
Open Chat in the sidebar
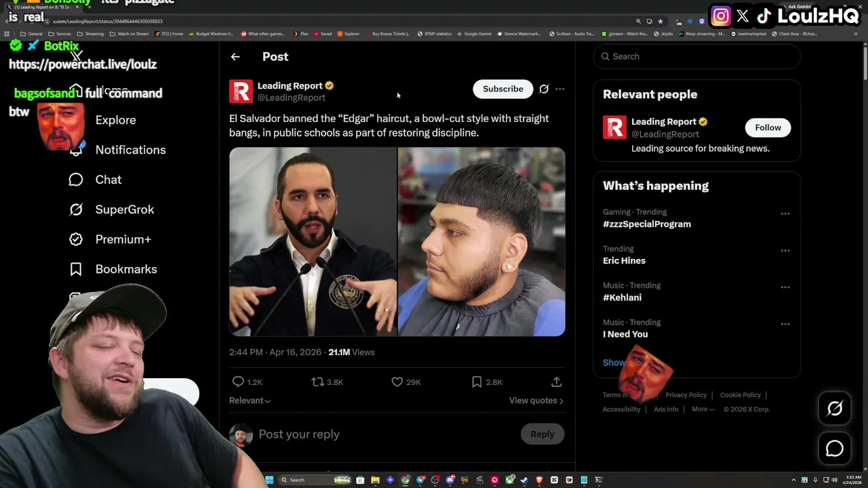tap(108, 180)
